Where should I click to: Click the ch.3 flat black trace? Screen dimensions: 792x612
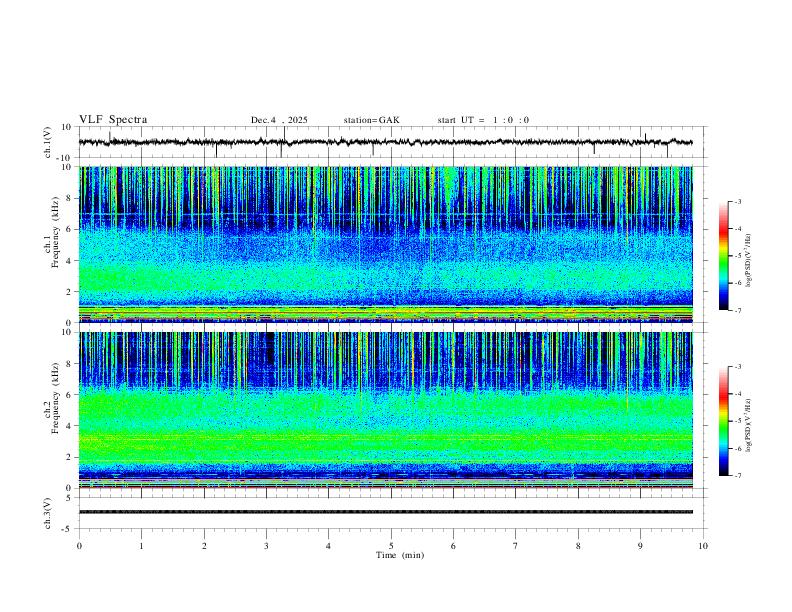tap(385, 512)
